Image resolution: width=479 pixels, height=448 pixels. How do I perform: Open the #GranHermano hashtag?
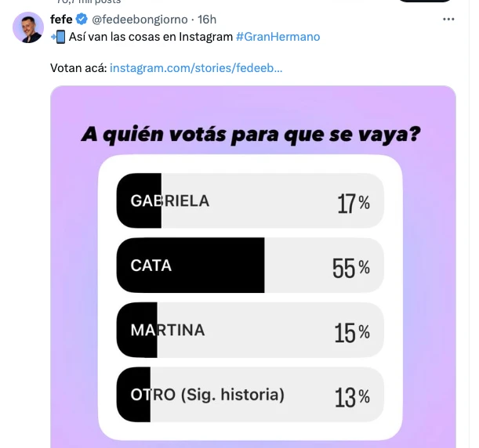point(278,37)
